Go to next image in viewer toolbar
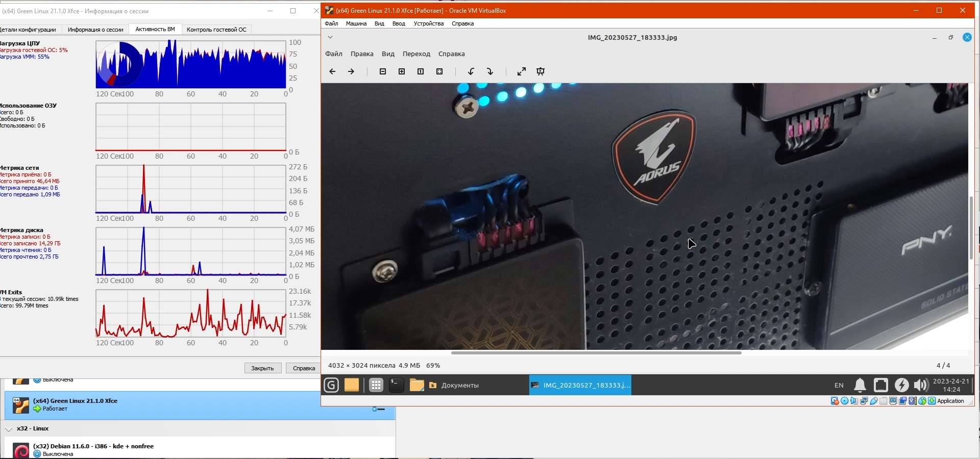Viewport: 980px width, 459px height. click(351, 72)
